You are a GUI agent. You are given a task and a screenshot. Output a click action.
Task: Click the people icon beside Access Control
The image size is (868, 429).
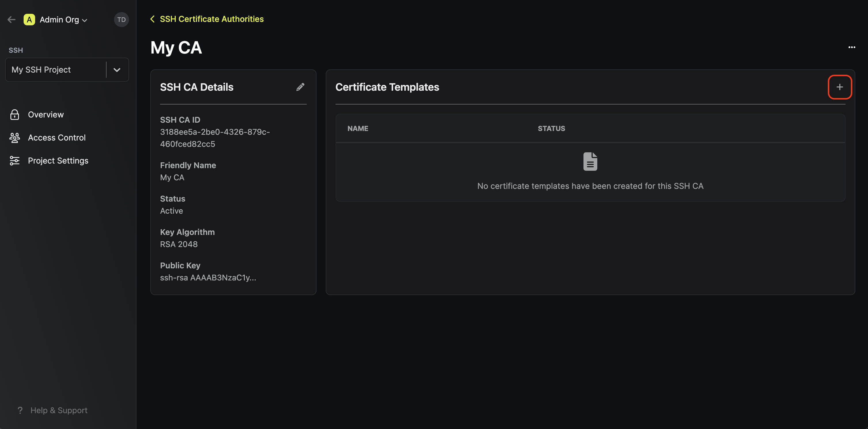[x=14, y=138]
